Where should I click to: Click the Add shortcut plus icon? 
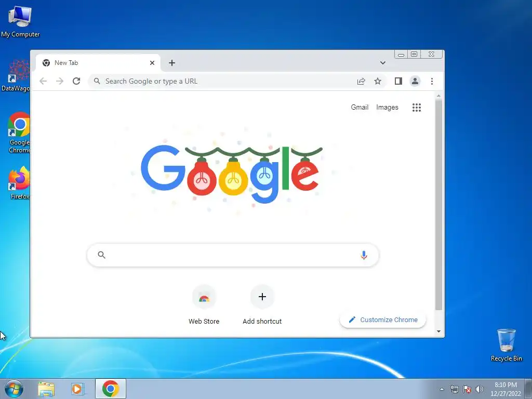tap(262, 297)
